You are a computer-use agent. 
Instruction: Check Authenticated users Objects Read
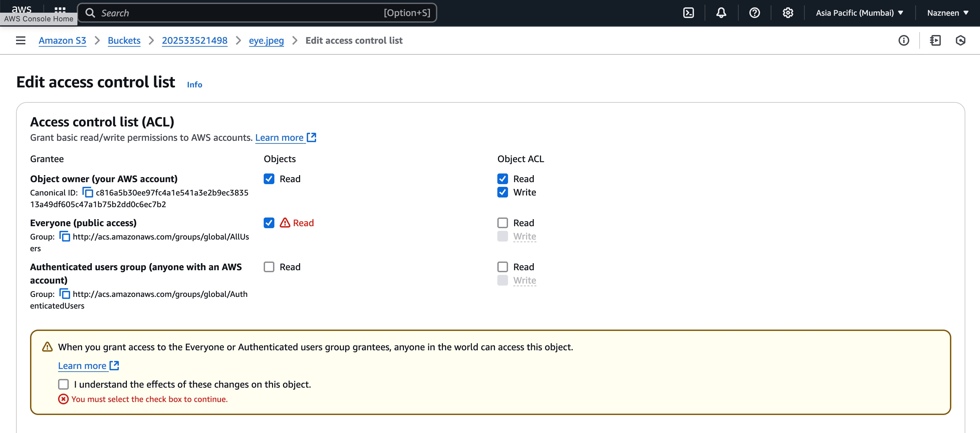(269, 267)
